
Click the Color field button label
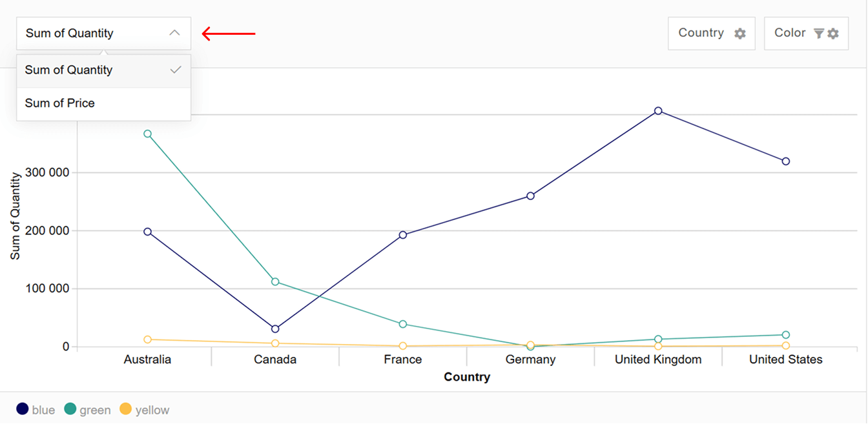[x=789, y=33]
